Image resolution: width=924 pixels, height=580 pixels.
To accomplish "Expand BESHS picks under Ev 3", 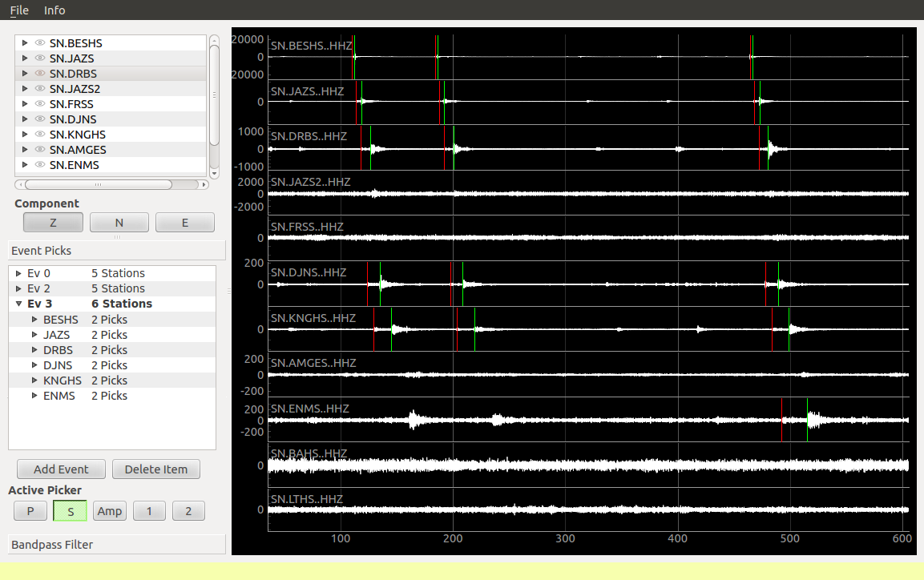I will click(x=34, y=319).
